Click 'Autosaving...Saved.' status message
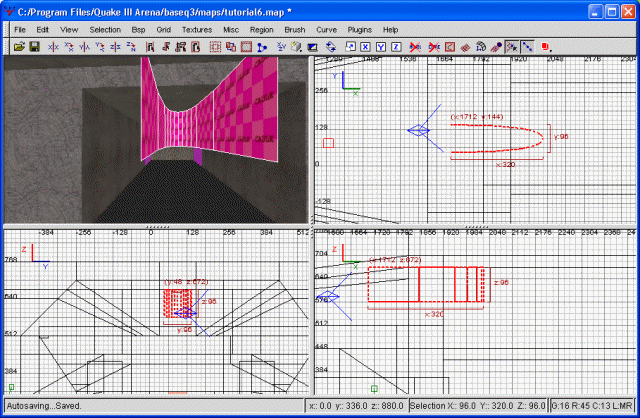 click(44, 406)
